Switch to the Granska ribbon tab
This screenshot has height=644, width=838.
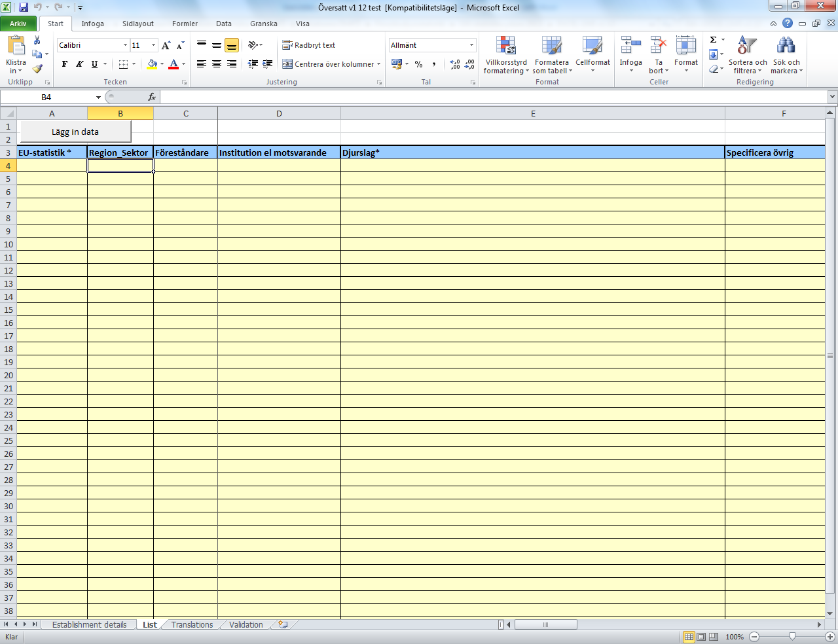click(264, 24)
